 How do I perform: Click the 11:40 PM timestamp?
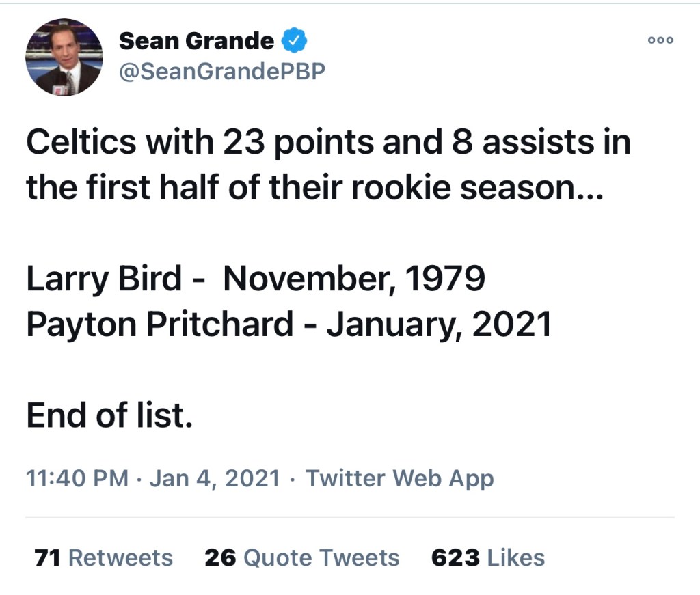77,478
